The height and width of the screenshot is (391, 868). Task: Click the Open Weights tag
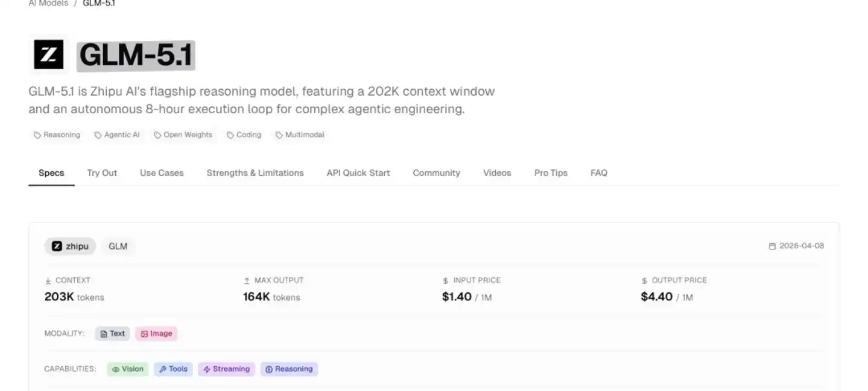pos(183,135)
